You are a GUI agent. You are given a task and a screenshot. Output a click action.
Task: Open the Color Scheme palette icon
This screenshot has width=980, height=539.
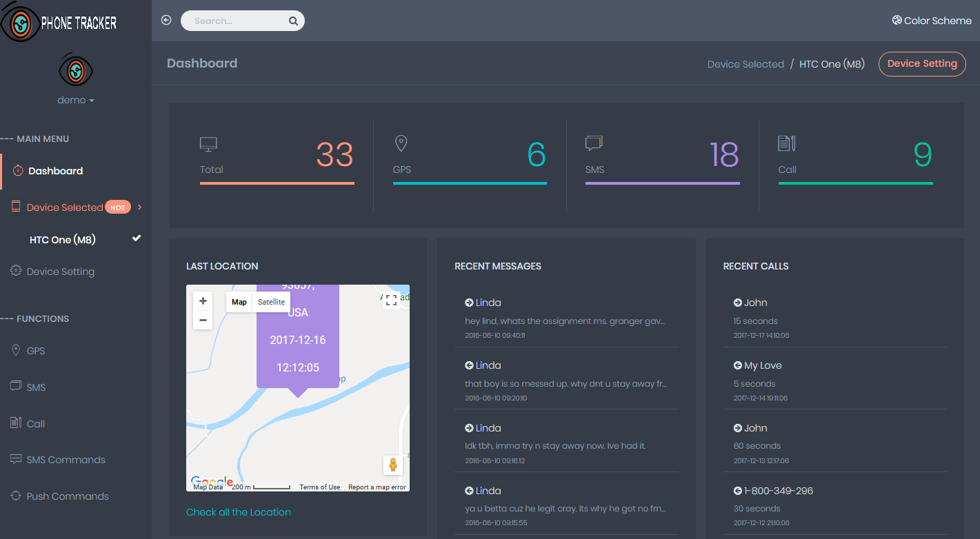[x=897, y=20]
